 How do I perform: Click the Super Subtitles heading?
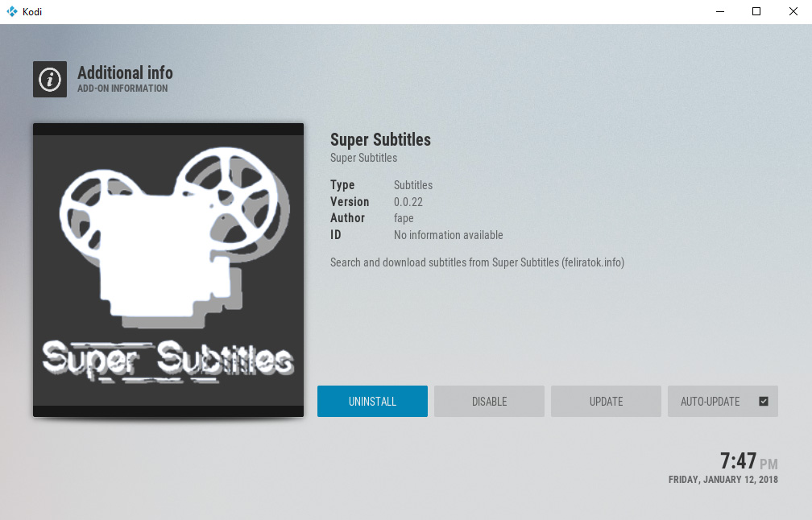tap(380, 139)
